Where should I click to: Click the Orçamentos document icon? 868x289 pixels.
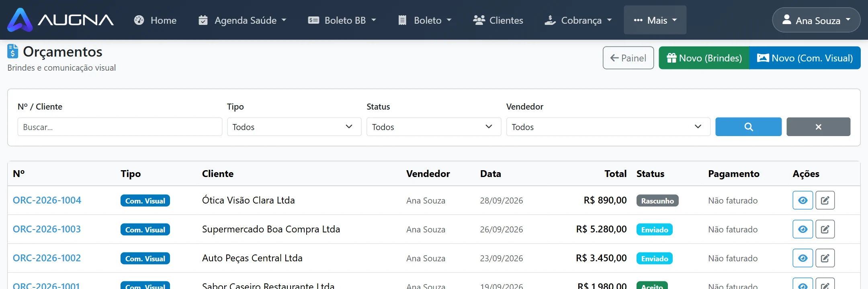(13, 51)
